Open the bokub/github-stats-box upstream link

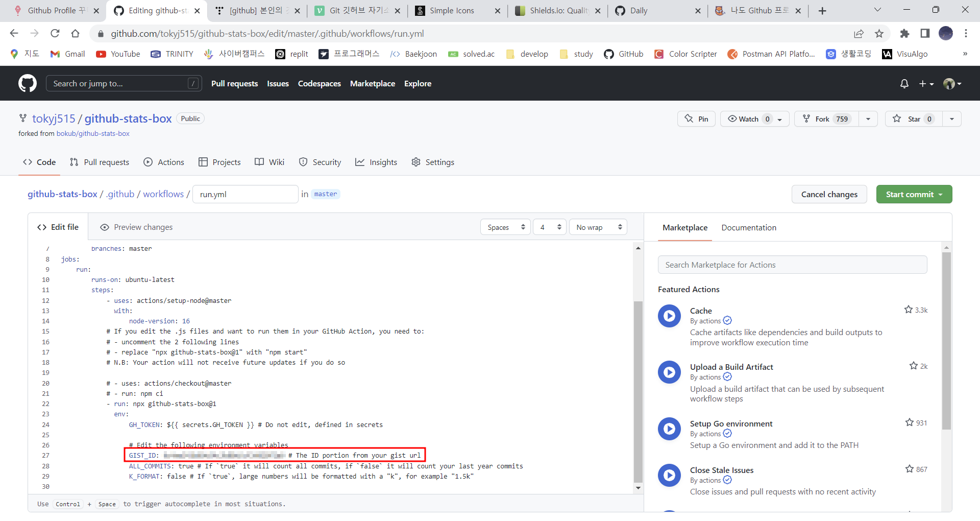93,133
